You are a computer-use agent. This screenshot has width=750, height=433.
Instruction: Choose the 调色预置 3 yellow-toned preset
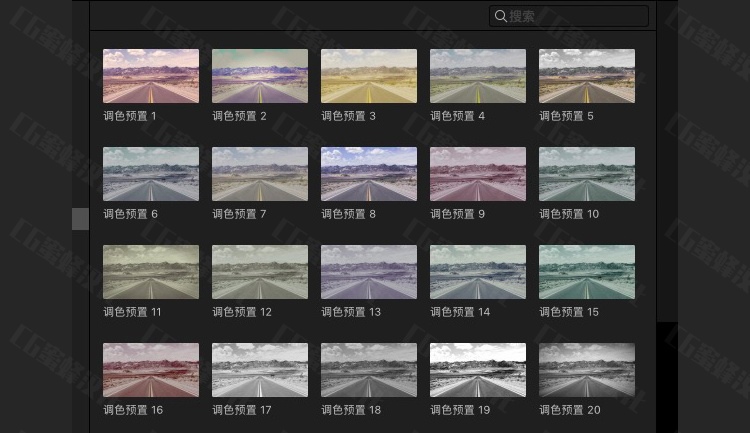(369, 76)
